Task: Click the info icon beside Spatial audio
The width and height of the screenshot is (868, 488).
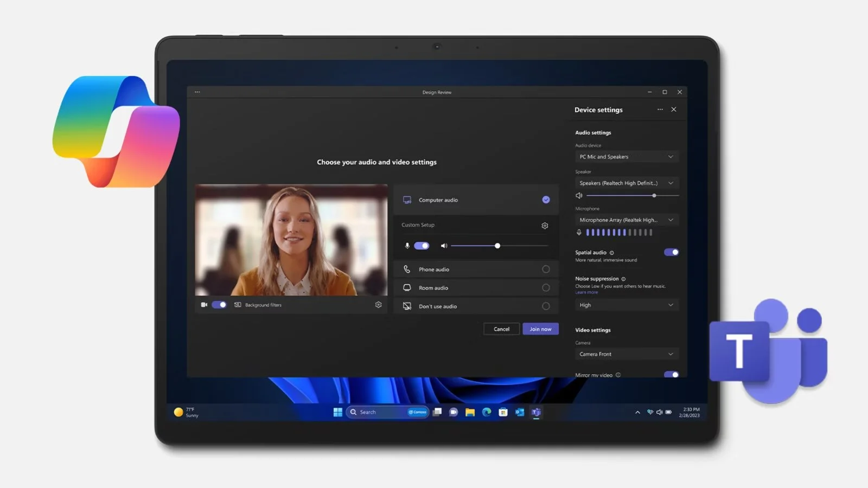Action: pyautogui.click(x=612, y=253)
